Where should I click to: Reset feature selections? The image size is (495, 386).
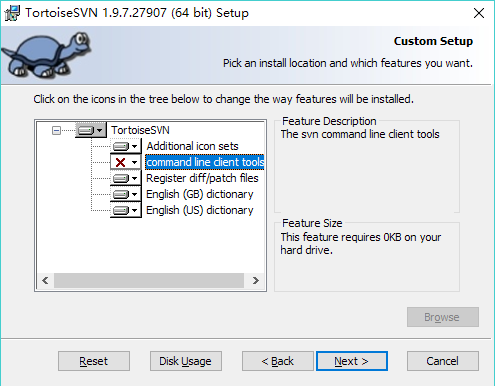pyautogui.click(x=94, y=361)
